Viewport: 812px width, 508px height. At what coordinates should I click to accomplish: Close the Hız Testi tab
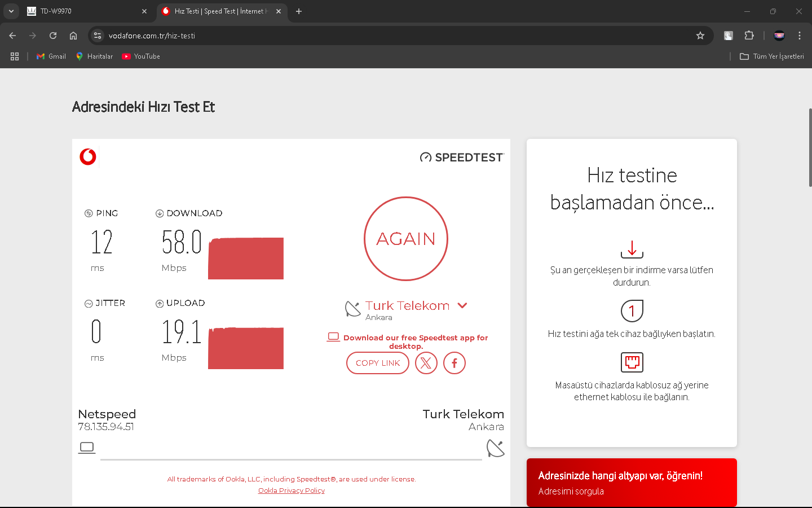[x=279, y=11]
